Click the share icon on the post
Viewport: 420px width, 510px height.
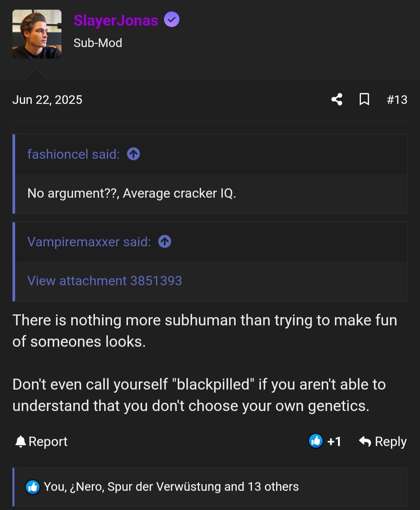[337, 100]
